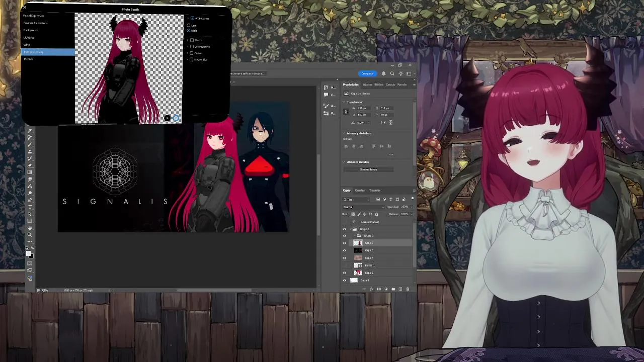
Task: Select Low anti-aliasing quality
Action: [189, 25]
